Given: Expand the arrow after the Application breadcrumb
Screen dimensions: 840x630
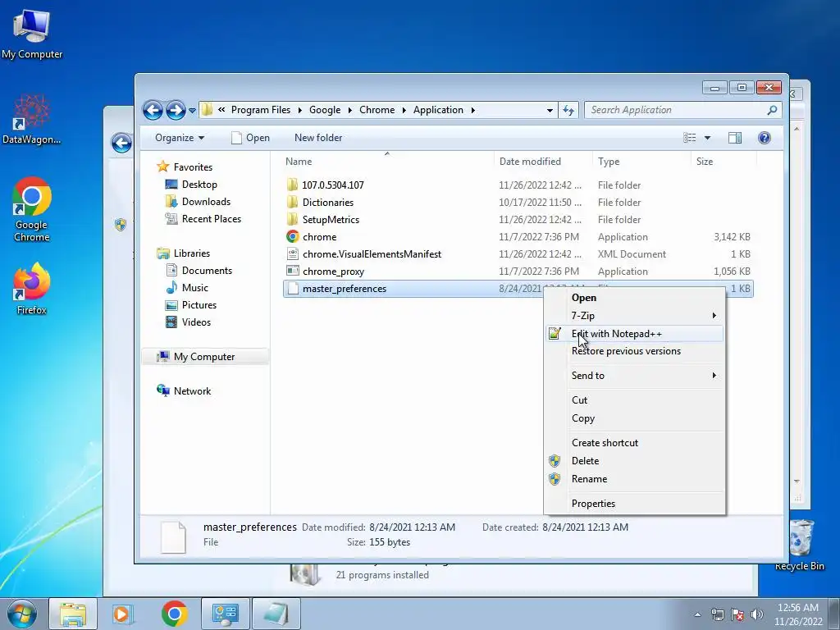Looking at the screenshot, I should [x=473, y=110].
